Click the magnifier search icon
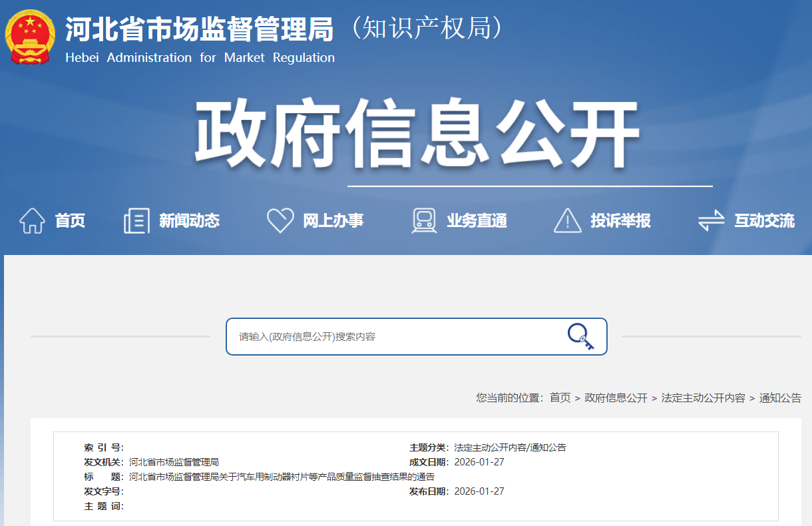 point(580,336)
